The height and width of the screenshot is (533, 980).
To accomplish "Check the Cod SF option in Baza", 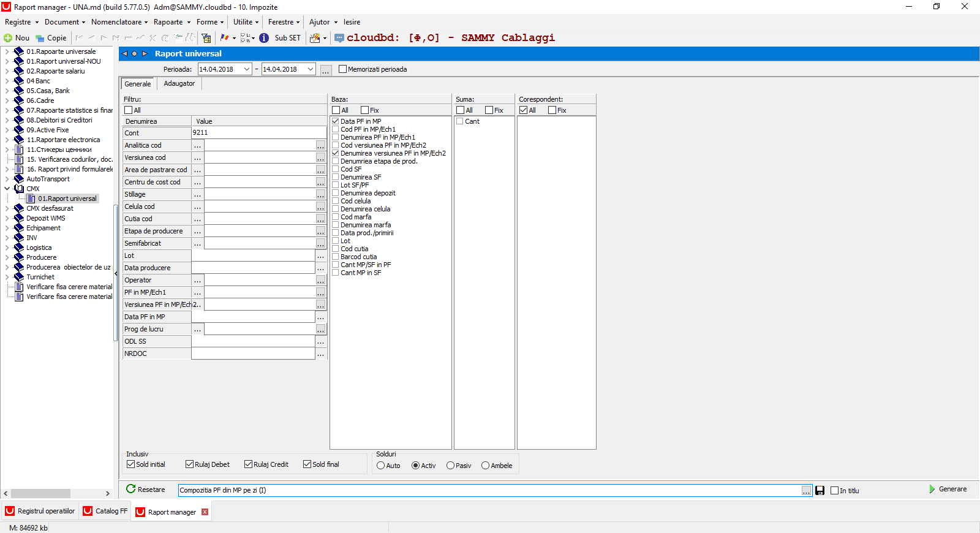I will (x=336, y=169).
